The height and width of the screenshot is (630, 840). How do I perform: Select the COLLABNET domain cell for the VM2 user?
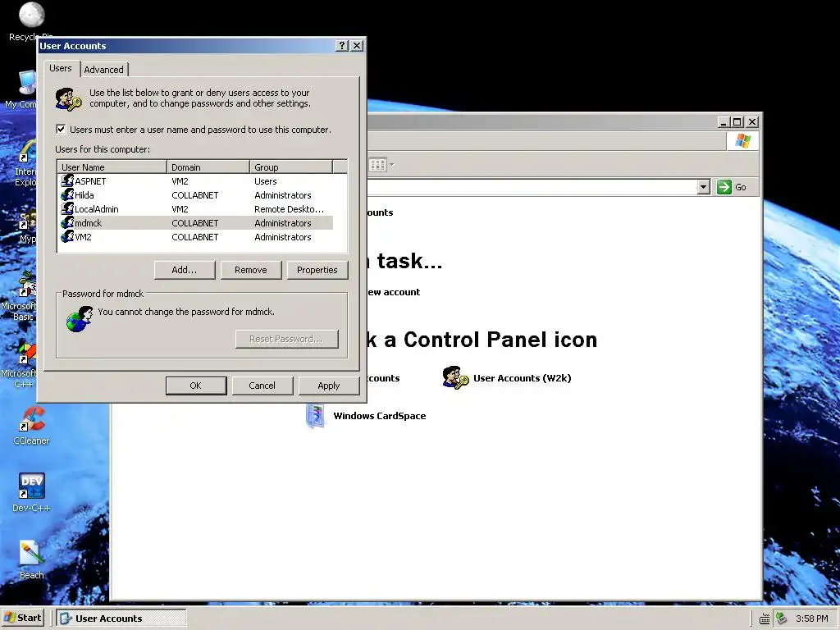[195, 237]
